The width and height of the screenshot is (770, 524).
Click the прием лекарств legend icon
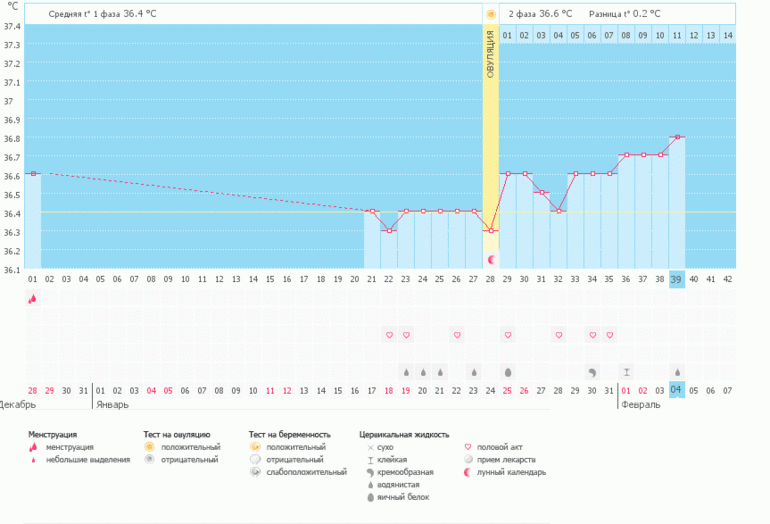pos(468,459)
